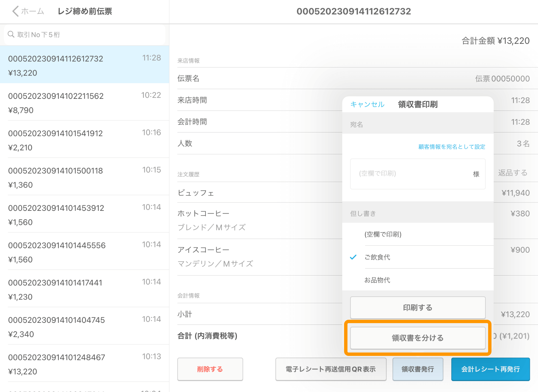
Task: Go back to ホーム with the chevron
Action: (x=28, y=11)
